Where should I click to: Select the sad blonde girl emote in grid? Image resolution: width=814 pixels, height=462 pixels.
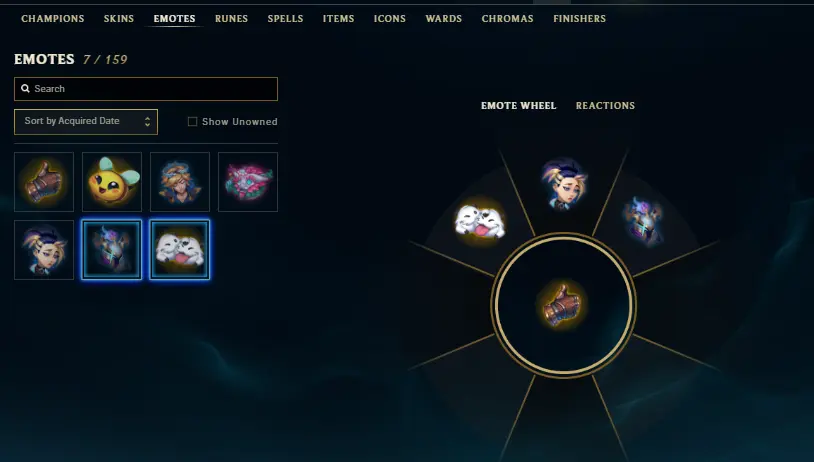(x=44, y=250)
